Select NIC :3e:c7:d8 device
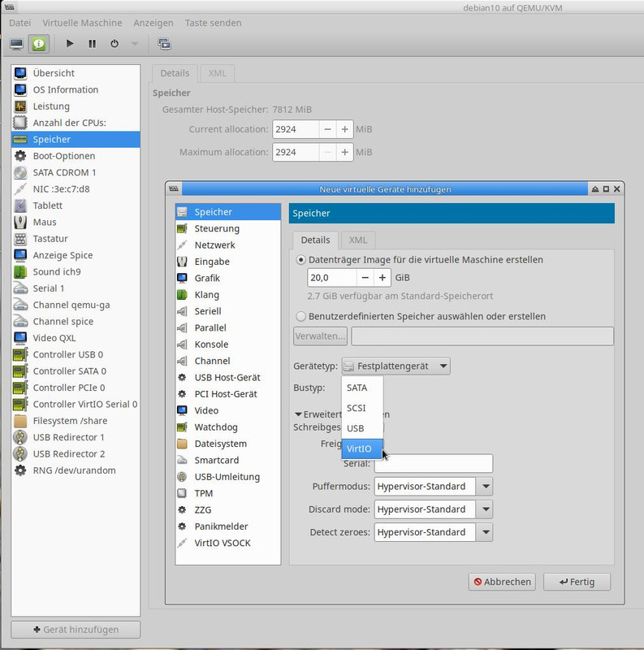644x650 pixels. click(x=76, y=189)
